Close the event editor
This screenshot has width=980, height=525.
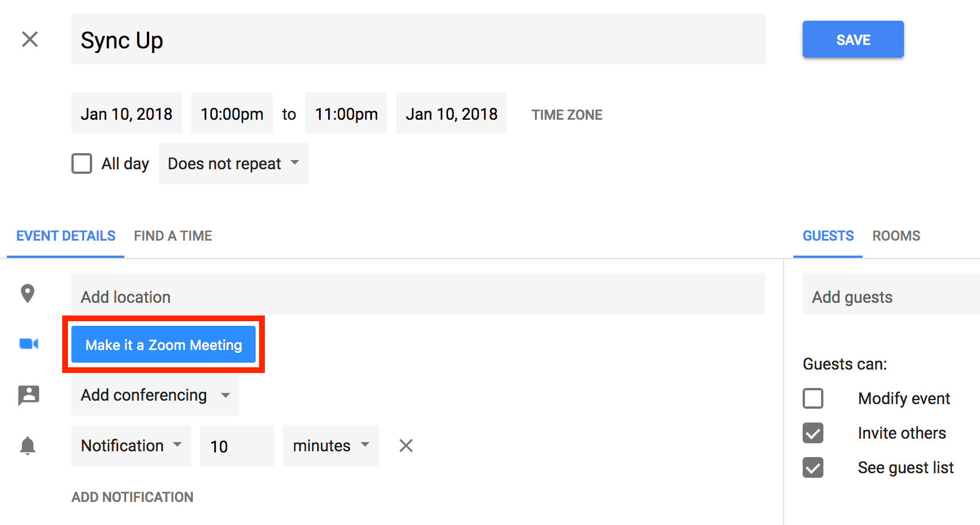click(x=29, y=39)
